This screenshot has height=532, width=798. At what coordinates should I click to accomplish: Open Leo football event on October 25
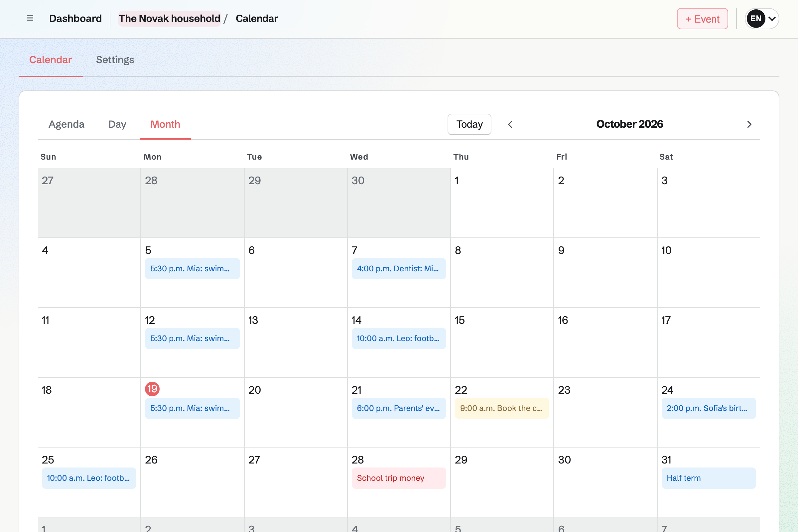[89, 478]
